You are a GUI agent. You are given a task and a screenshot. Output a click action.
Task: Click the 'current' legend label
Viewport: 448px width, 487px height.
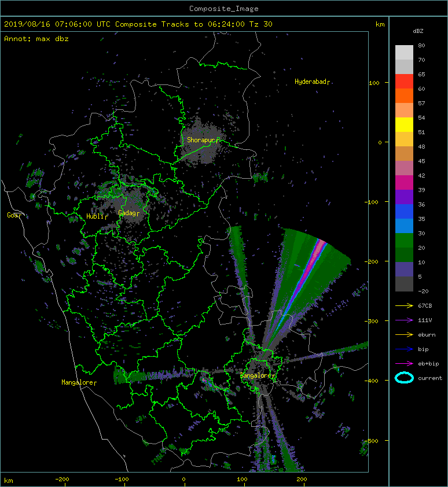click(430, 378)
